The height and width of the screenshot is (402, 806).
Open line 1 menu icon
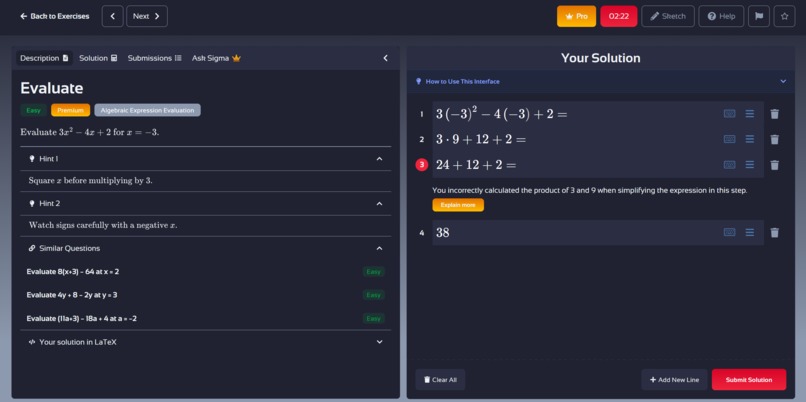coord(750,114)
